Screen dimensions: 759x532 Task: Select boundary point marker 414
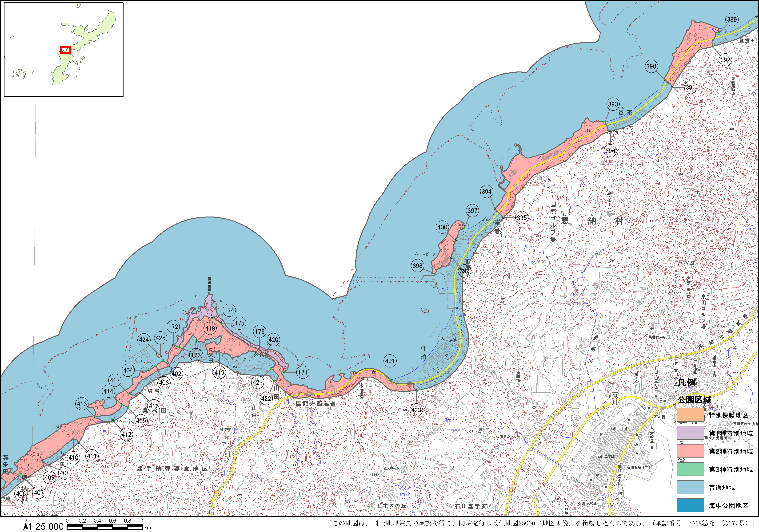click(108, 391)
